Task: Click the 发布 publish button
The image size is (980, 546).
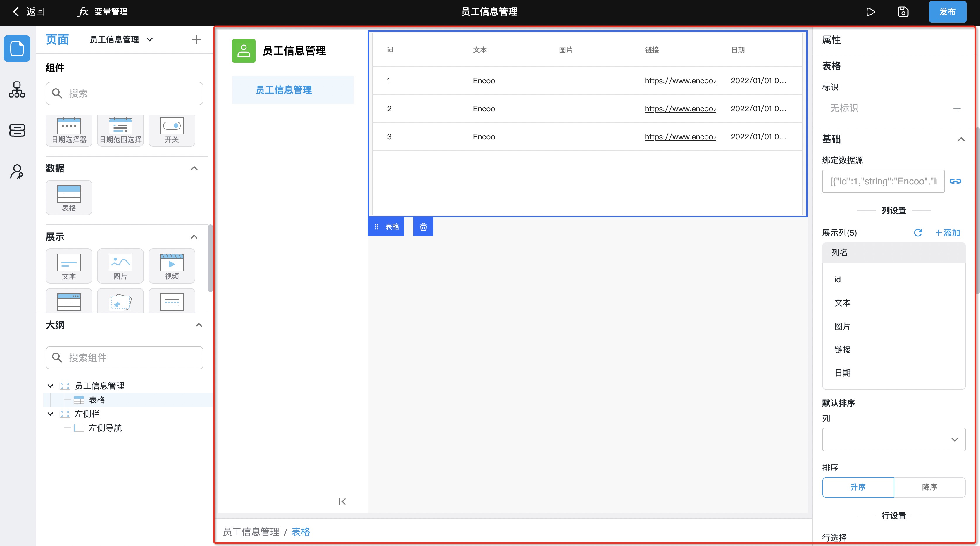Action: tap(947, 12)
